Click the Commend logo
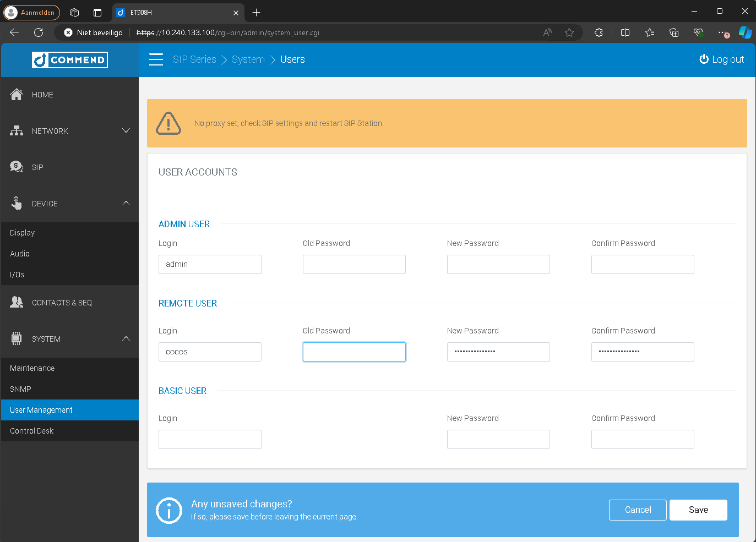The image size is (756, 542). [70, 60]
